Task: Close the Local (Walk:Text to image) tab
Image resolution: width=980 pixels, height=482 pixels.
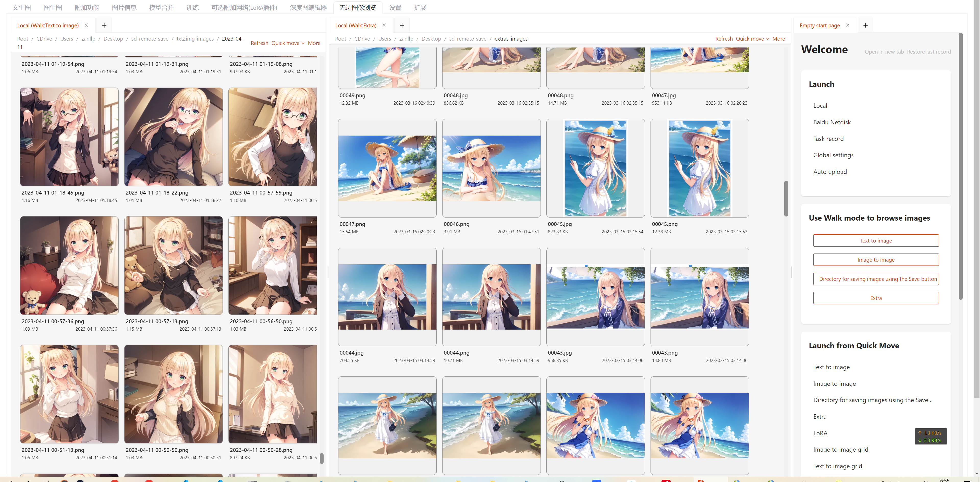Action: (86, 26)
